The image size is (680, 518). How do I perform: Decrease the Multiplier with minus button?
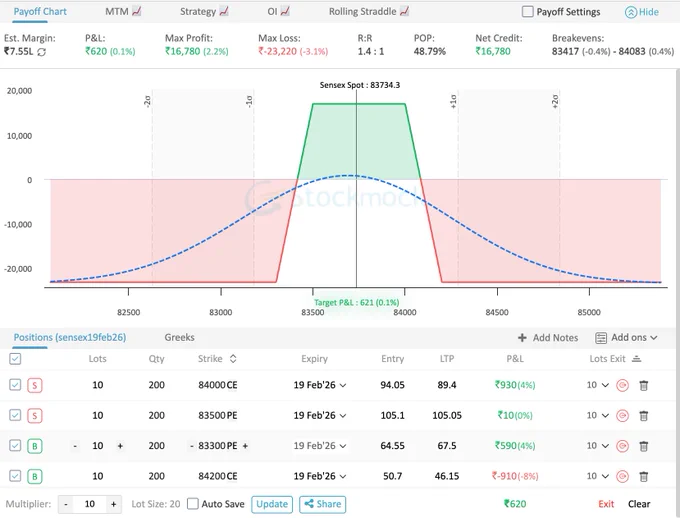tap(66, 504)
